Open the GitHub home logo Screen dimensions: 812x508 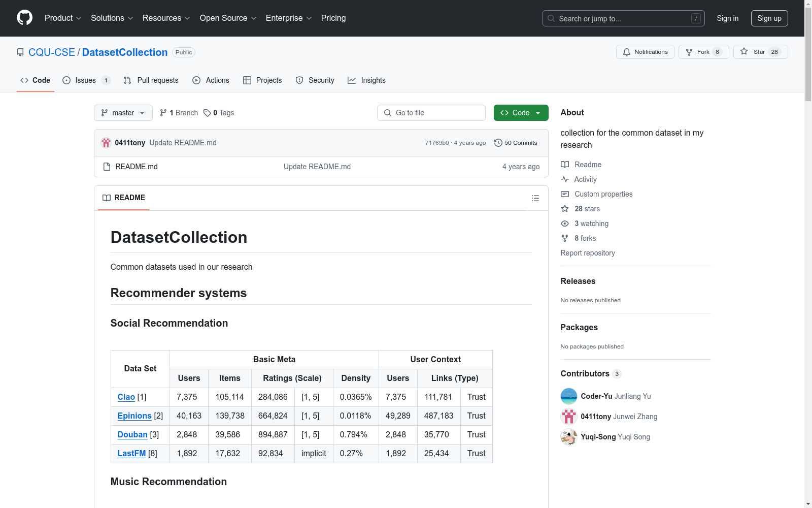point(24,18)
